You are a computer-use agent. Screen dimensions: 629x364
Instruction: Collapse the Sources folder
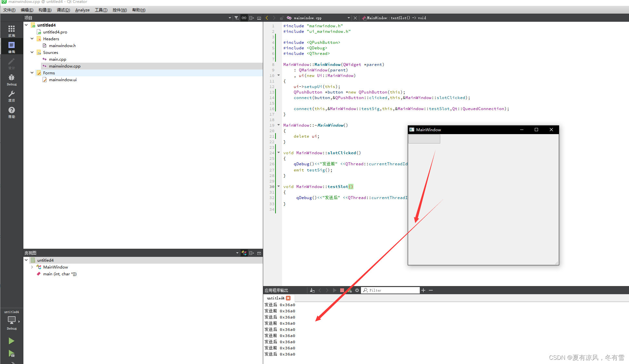pyautogui.click(x=32, y=52)
